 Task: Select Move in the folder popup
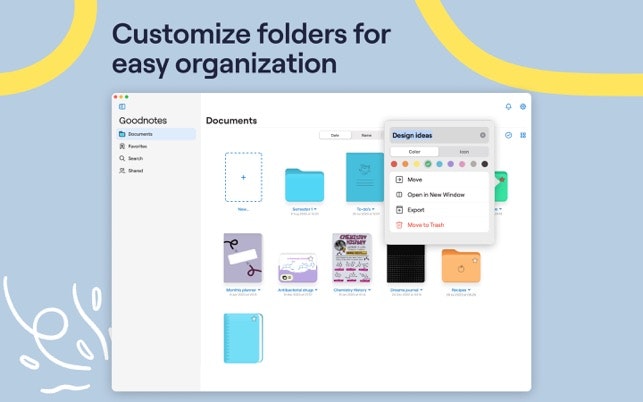(439, 180)
